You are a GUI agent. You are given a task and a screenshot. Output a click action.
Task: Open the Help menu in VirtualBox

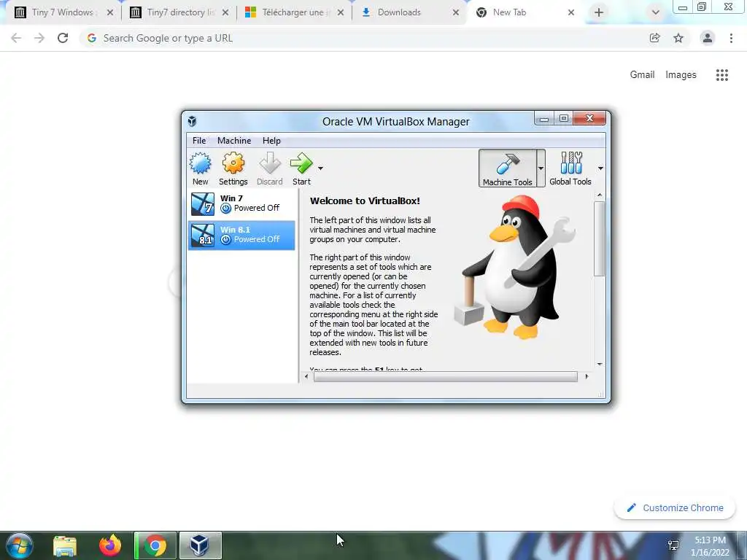pyautogui.click(x=271, y=141)
